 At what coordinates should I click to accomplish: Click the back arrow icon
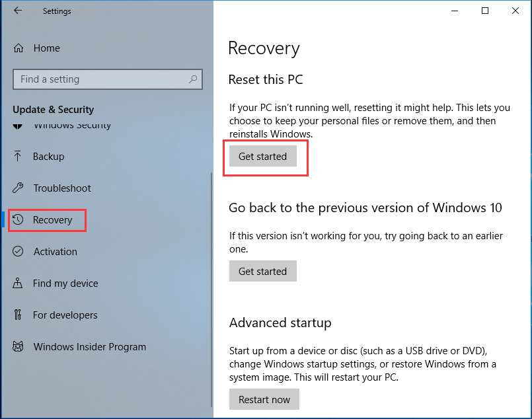tap(18, 11)
